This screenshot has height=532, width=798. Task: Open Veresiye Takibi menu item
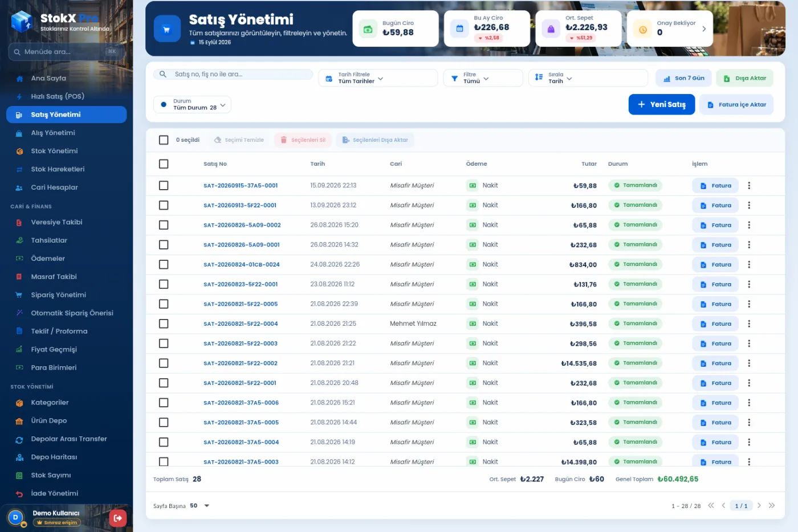click(66, 223)
